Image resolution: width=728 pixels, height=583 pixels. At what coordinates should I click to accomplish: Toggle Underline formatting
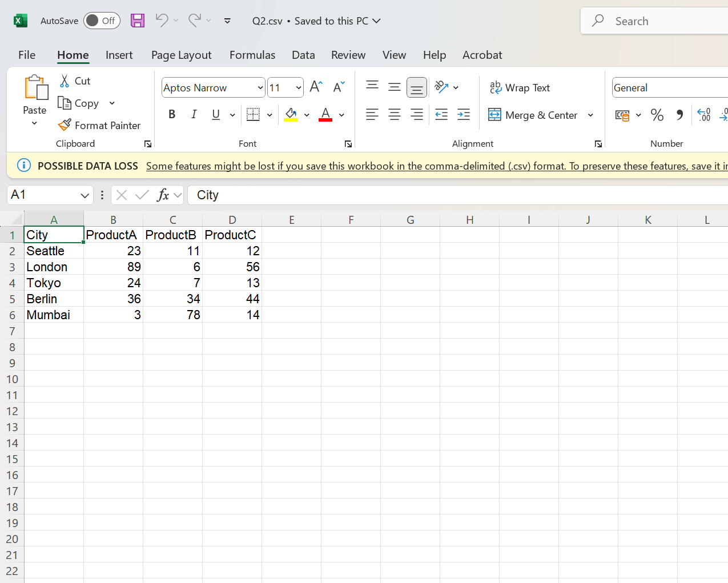tap(216, 115)
